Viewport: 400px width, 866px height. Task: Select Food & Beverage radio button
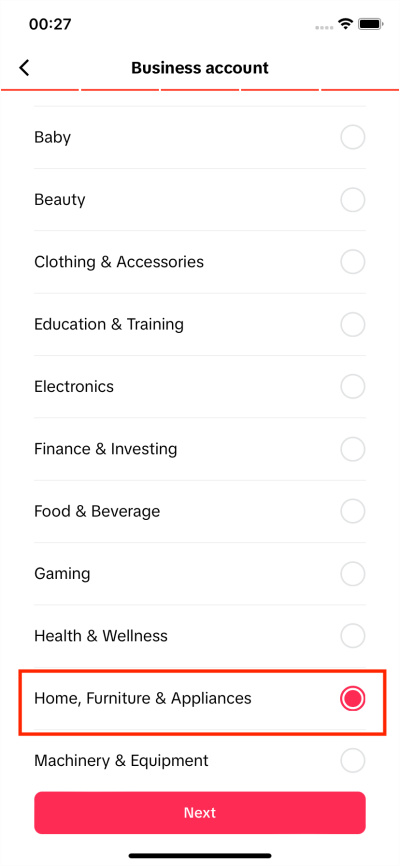352,511
